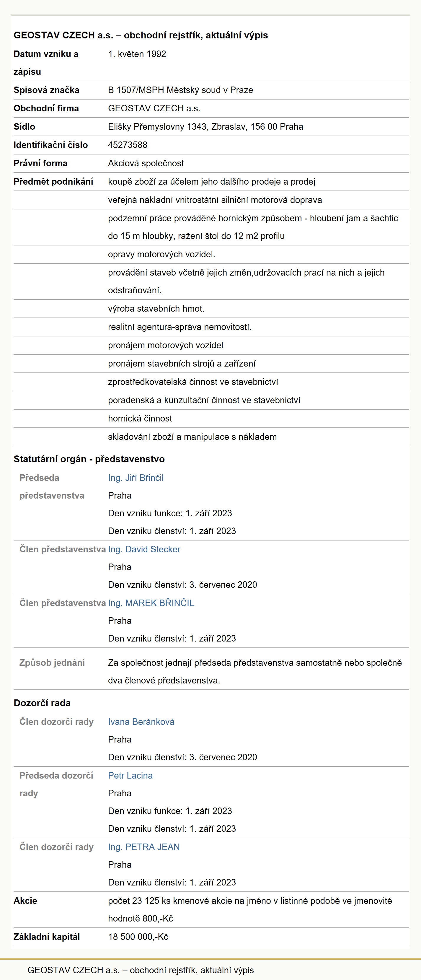Select the výroba stavebních hmot entry
The width and height of the screenshot is (421, 980).
pos(156,309)
